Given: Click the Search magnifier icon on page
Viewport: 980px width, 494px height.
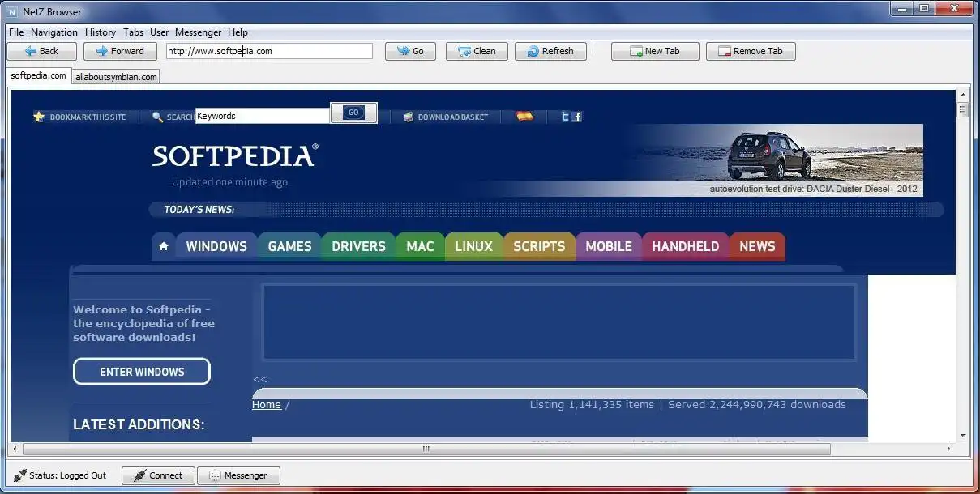Looking at the screenshot, I should (x=157, y=117).
